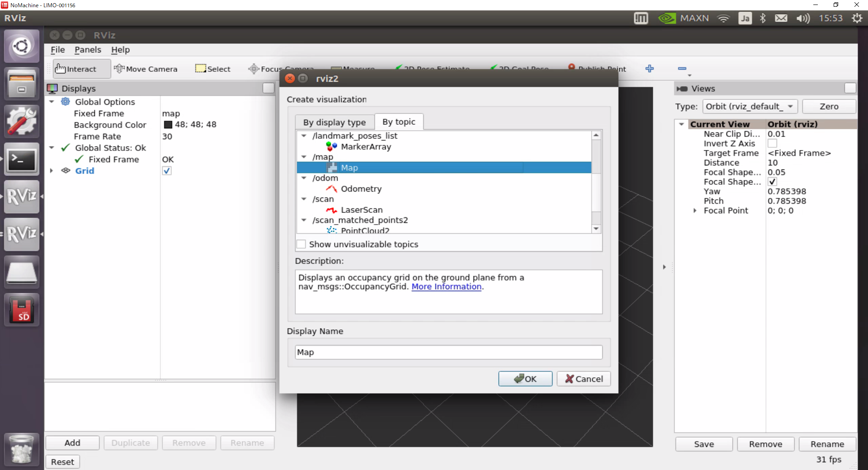
Task: Click the Background Color swatch
Action: [x=168, y=125]
